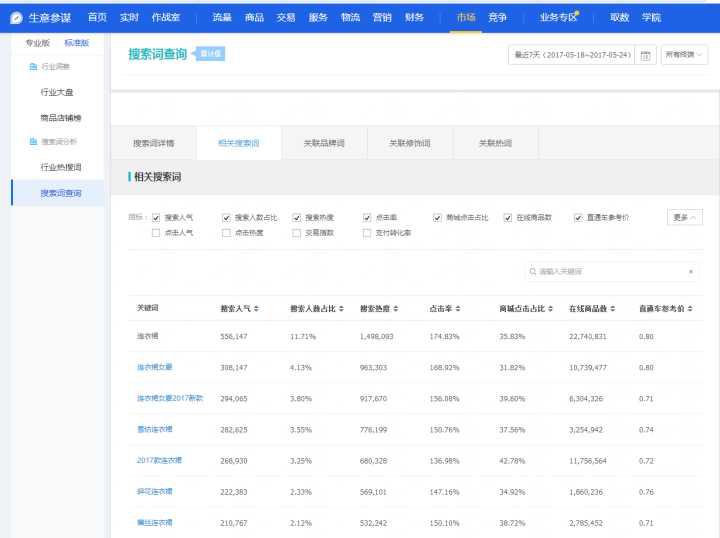Switch to the 标准版 edition in the sidebar

pyautogui.click(x=76, y=43)
